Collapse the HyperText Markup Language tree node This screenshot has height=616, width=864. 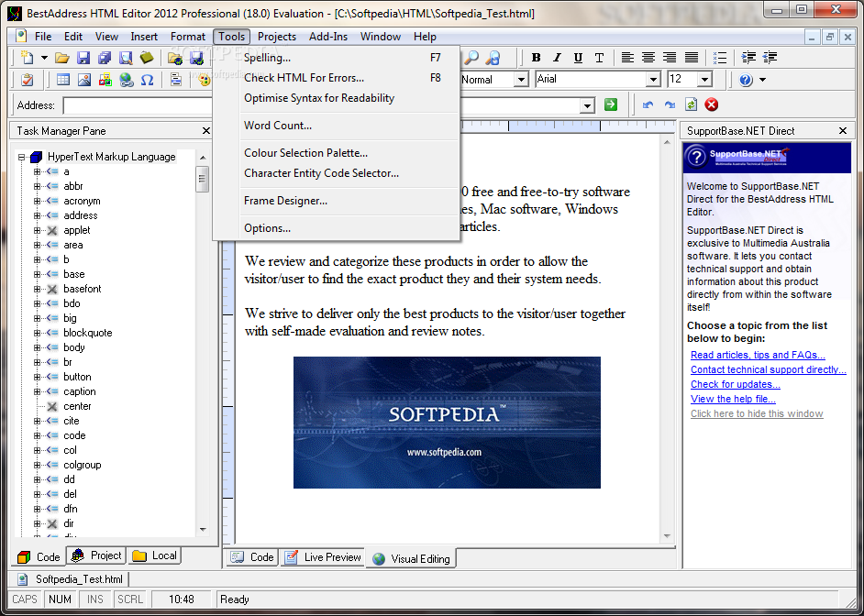[x=21, y=157]
